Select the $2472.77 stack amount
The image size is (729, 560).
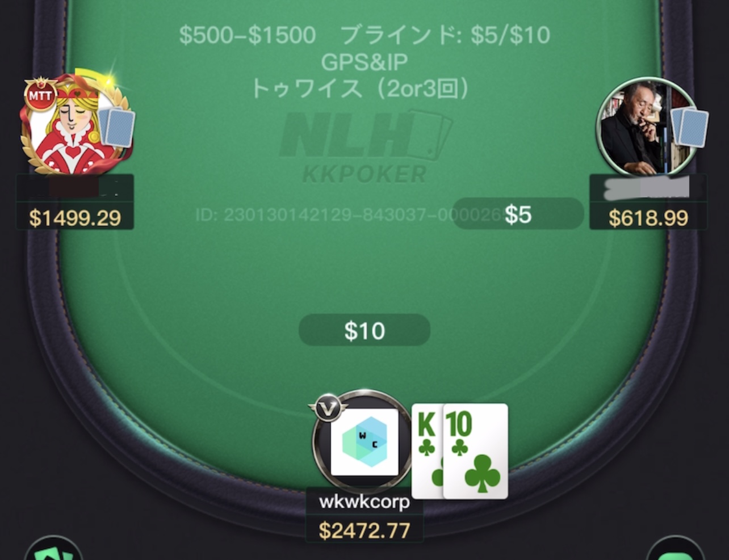[364, 530]
